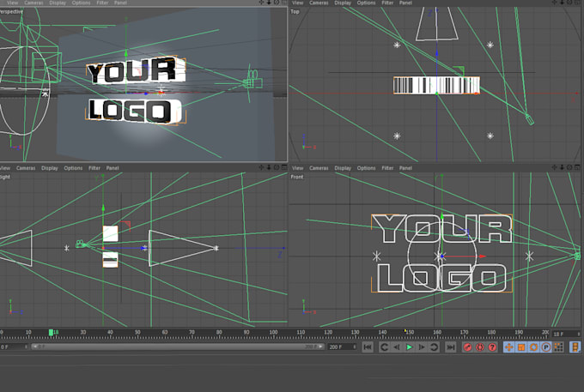Select the upper-left light in the Top view
The width and height of the screenshot is (584, 392).
(x=397, y=45)
